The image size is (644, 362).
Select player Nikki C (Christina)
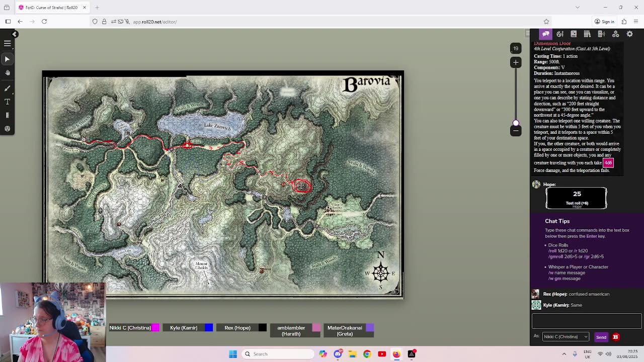tap(130, 328)
